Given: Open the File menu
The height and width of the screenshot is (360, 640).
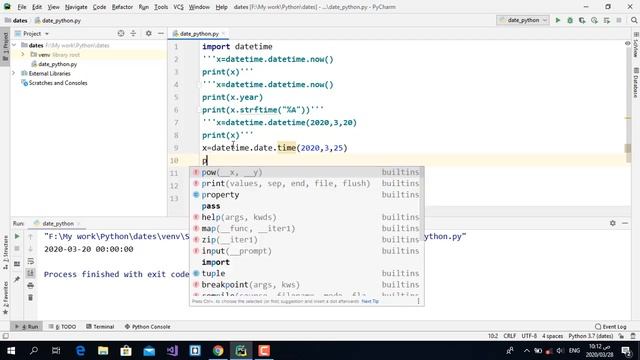Looking at the screenshot, I should tap(22, 7).
